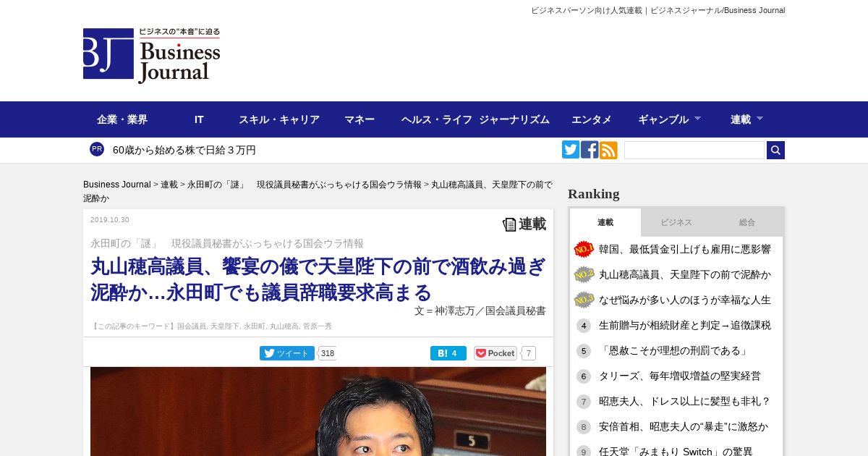The width and height of the screenshot is (868, 456).
Task: Select the 連載 ranking tab
Action: (x=605, y=222)
